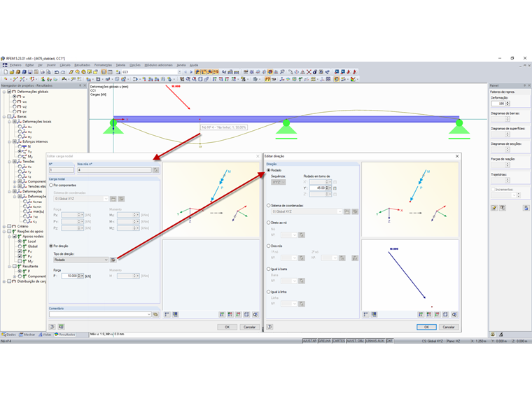Click help icon in Editar carga nodal dialog
This screenshot has width=532, height=399.
click(52, 327)
